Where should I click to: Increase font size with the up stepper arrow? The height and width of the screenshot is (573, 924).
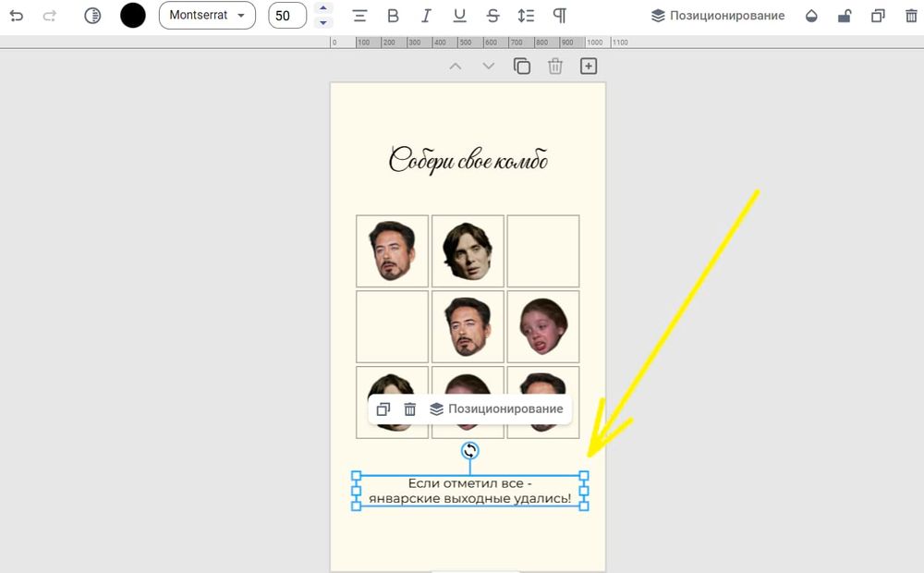322,9
